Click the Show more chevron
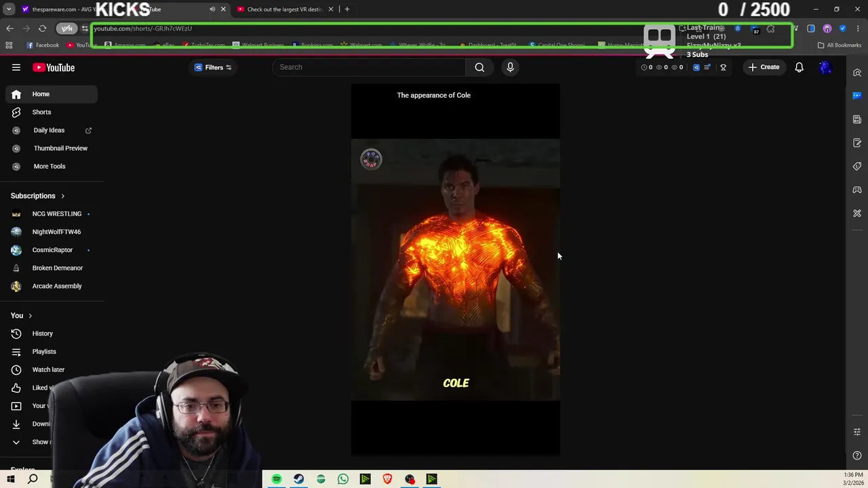 tap(16, 442)
